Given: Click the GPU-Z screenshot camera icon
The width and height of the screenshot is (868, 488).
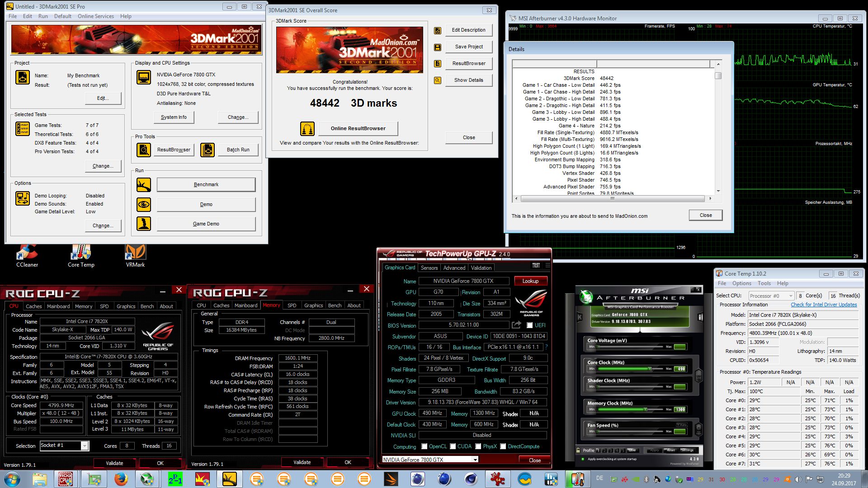Looking at the screenshot, I should click(x=536, y=265).
